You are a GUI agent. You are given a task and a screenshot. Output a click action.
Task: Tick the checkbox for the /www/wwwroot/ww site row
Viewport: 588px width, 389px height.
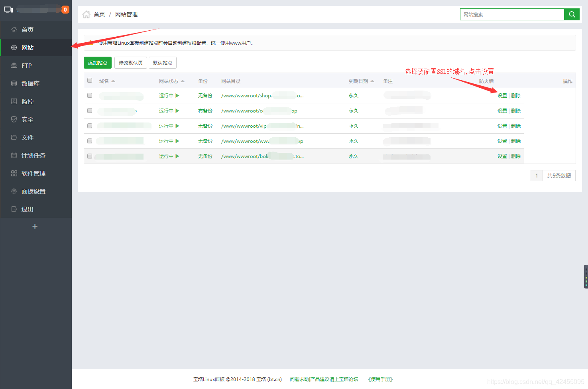tap(90, 141)
